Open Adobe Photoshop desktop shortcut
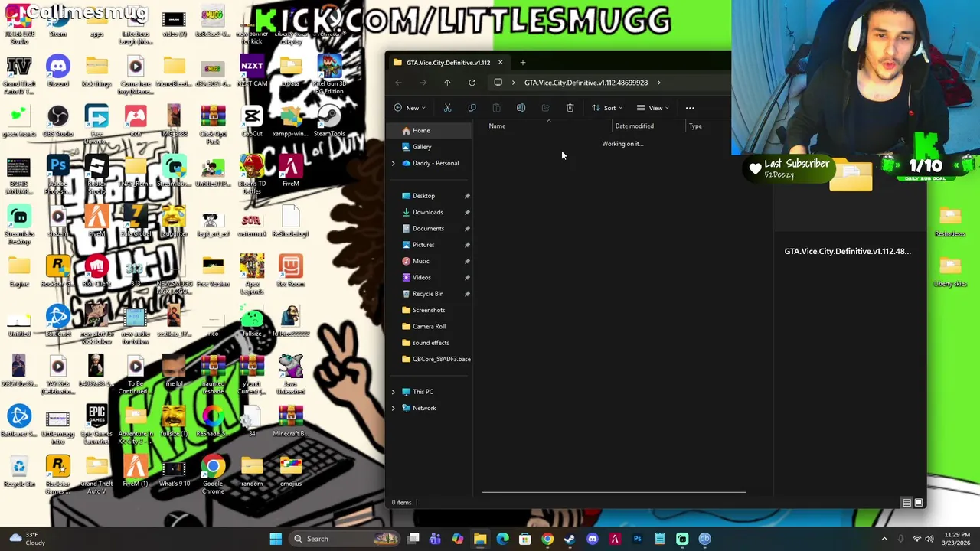The height and width of the screenshot is (551, 980). pyautogui.click(x=57, y=174)
